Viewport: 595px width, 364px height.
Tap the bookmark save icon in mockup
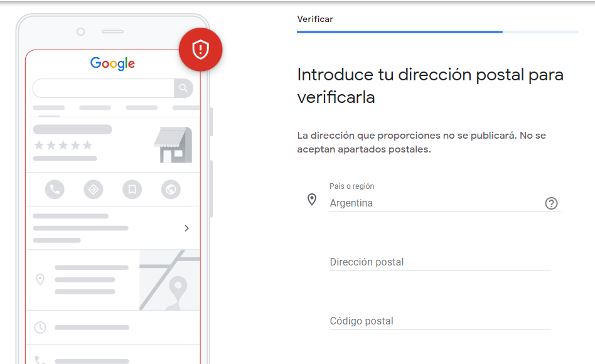(132, 190)
